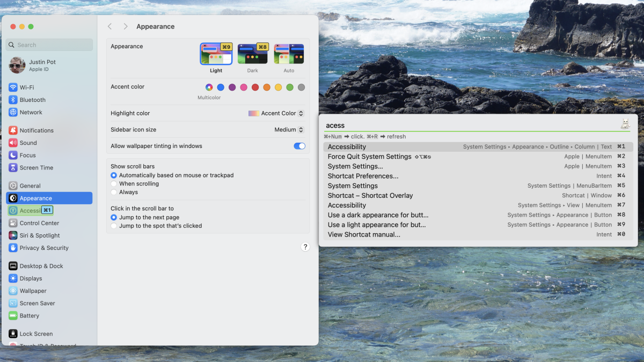
Task: Select Use a dark appearance result
Action: (x=478, y=215)
